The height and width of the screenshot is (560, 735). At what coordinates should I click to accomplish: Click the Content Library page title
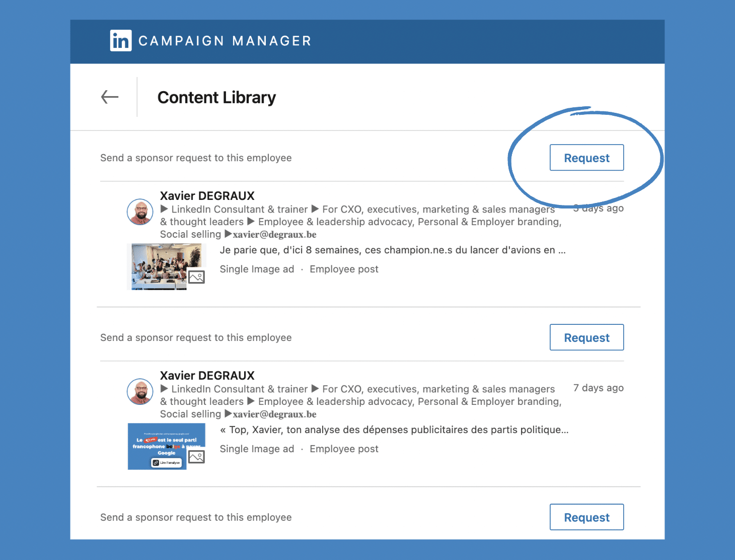pyautogui.click(x=216, y=97)
